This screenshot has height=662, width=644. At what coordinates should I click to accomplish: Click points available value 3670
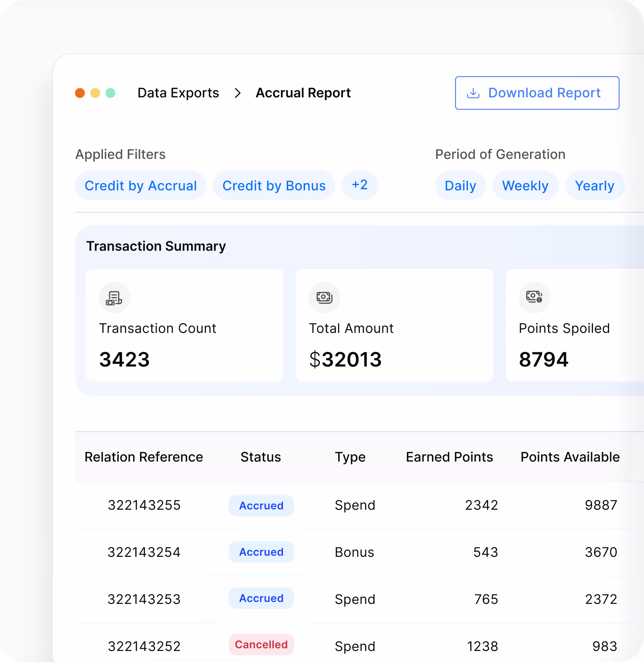pyautogui.click(x=601, y=552)
